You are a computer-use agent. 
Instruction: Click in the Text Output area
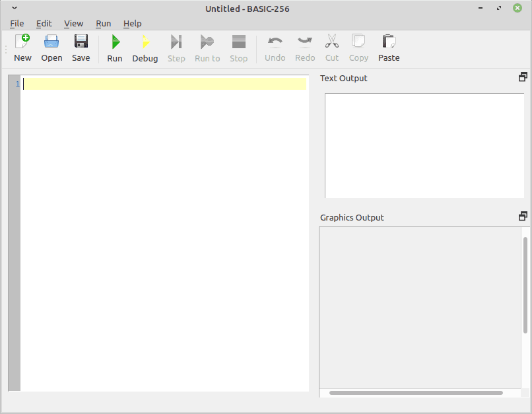tap(424, 145)
